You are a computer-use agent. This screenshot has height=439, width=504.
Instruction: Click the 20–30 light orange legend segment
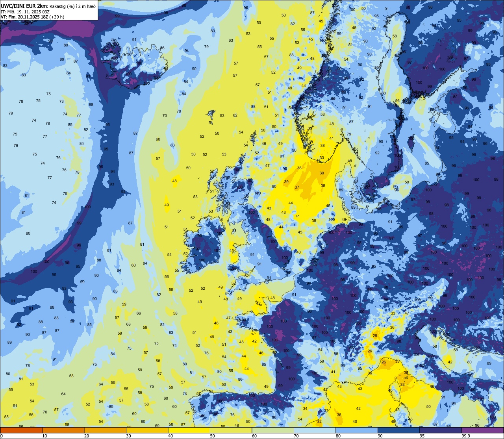[105, 430]
